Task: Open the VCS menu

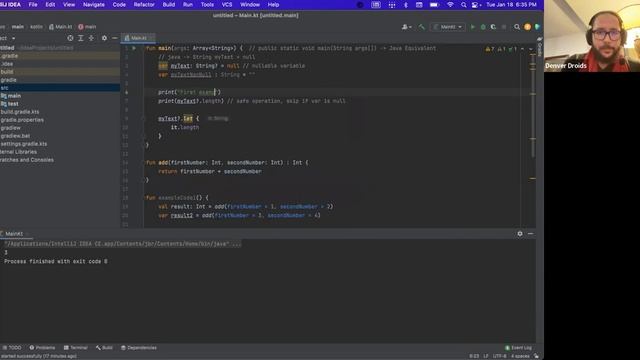Action: point(227,4)
